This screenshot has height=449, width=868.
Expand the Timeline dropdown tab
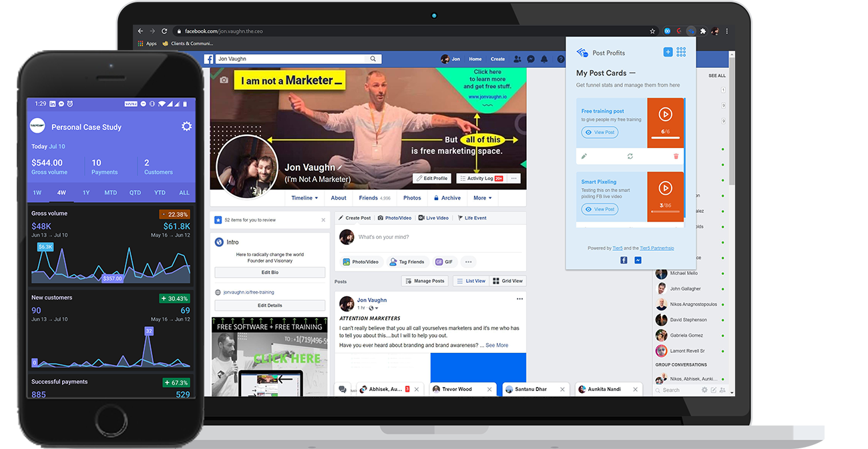pos(304,198)
